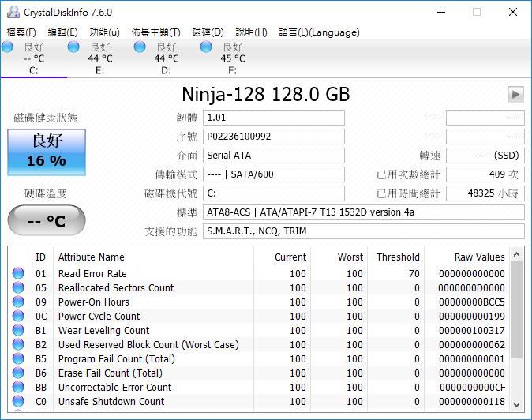Click the CrystalDiskInfo app icon in title bar
This screenshot has width=532, height=420.
coord(13,12)
